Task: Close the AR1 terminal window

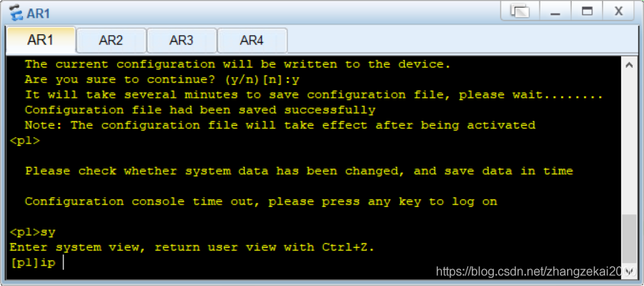Action: 619,11
